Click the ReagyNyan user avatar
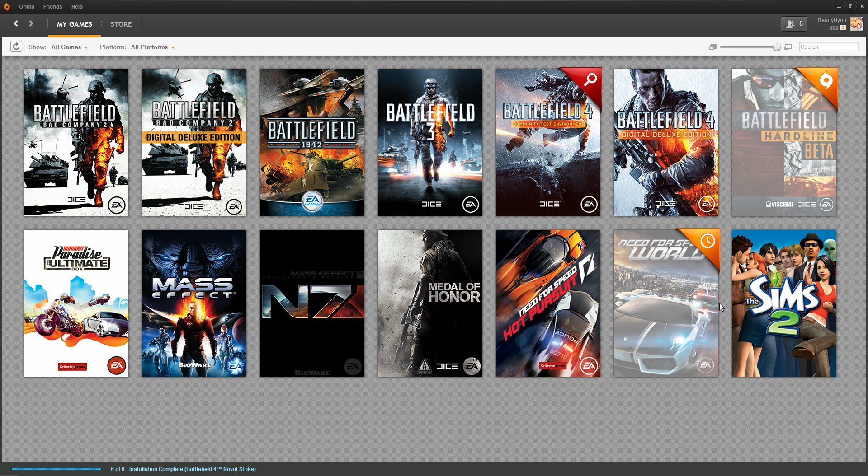 coord(856,24)
